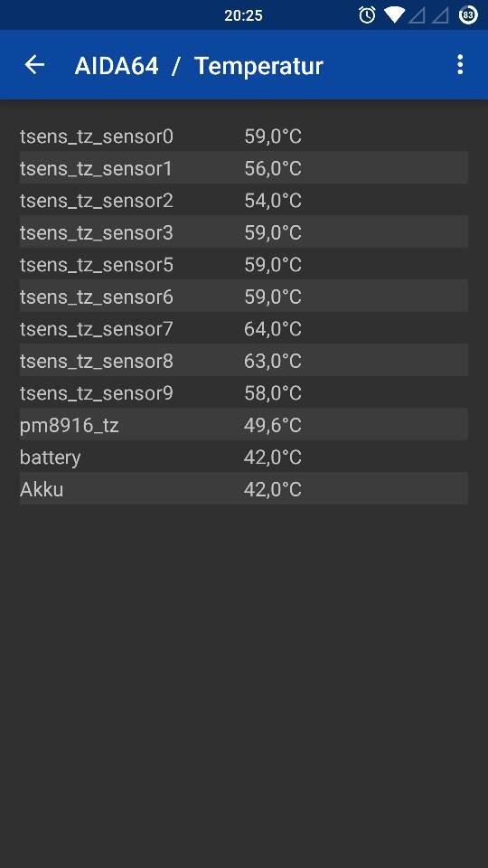Tap tsens_tz_sensor3 temperature entry
The width and height of the screenshot is (488, 868).
pos(244,232)
